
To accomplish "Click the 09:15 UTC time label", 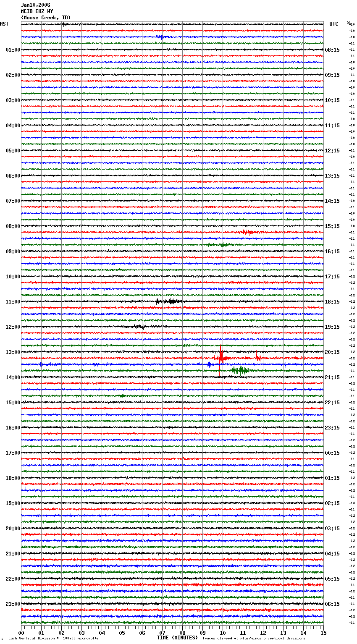I will [332, 75].
